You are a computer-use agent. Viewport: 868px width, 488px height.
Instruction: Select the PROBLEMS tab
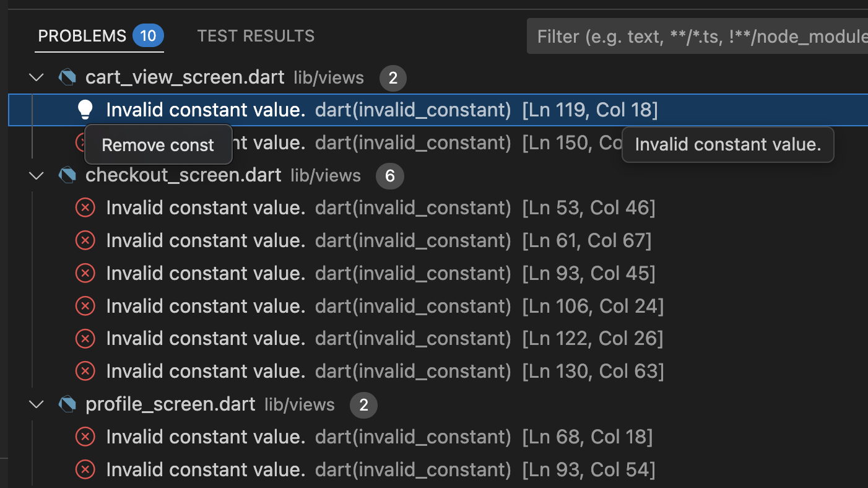(82, 35)
